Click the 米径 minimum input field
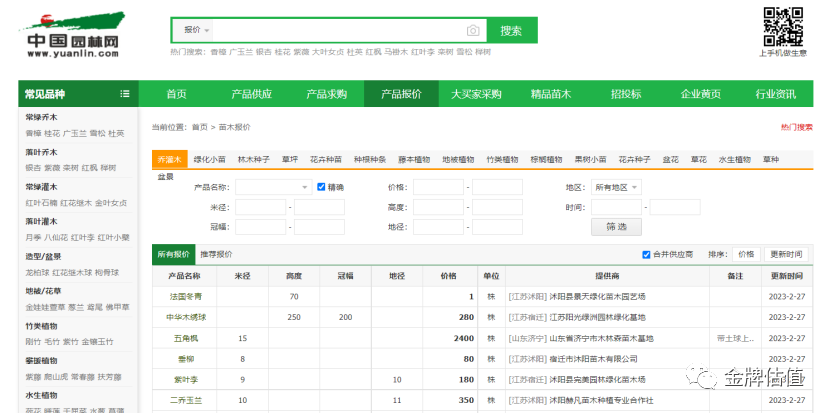The width and height of the screenshot is (830, 413). pyautogui.click(x=260, y=207)
